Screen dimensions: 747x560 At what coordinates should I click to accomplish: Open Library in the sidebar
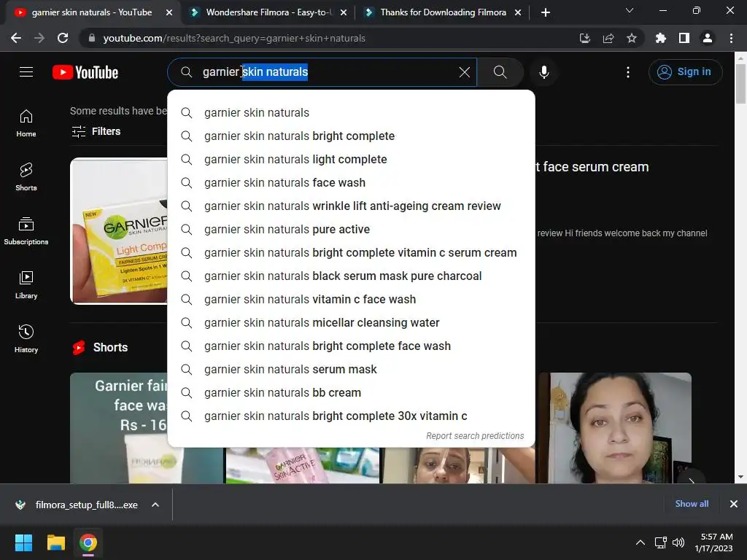point(26,285)
